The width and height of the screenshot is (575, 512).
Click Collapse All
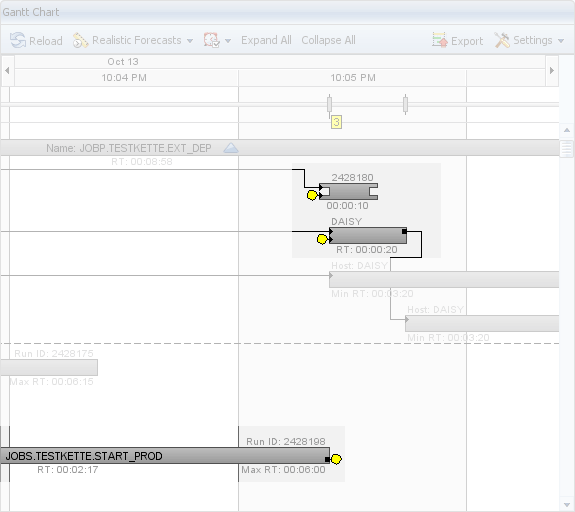tap(328, 40)
